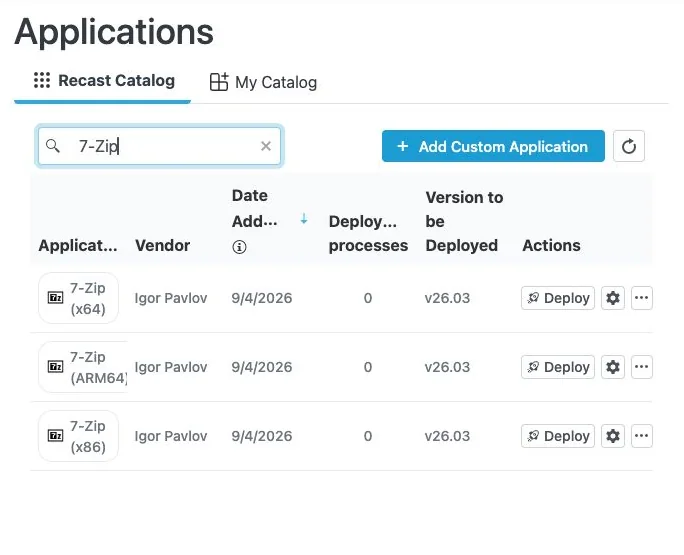The width and height of the screenshot is (684, 555).
Task: Select the 7-Zip (ARM64) name cell
Action: tap(83, 367)
